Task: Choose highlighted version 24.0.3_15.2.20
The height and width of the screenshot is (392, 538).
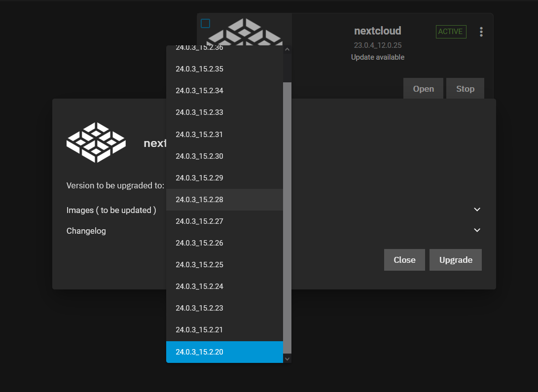Action: tap(225, 352)
